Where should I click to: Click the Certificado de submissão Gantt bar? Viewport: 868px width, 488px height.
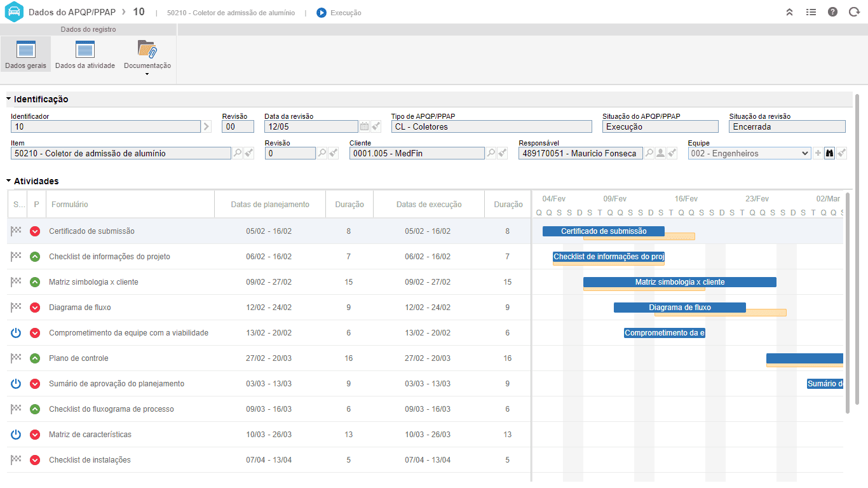[604, 231]
